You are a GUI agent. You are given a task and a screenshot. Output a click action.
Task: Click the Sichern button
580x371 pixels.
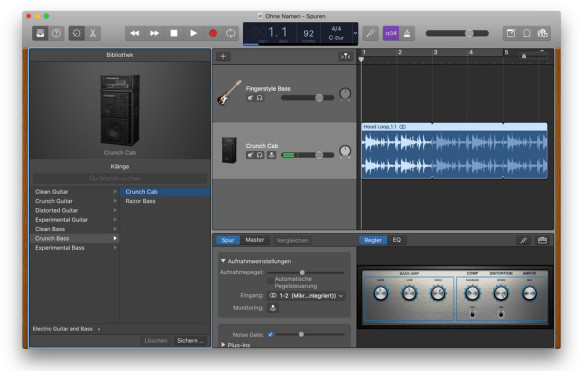click(x=190, y=340)
